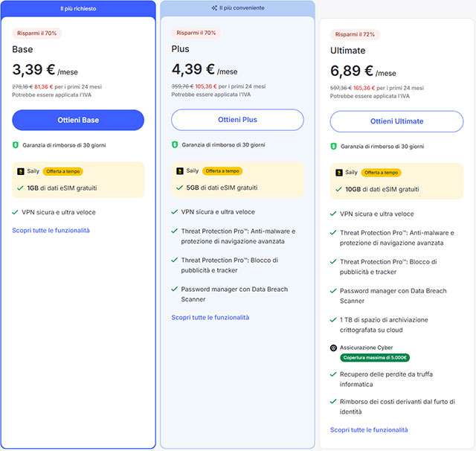
Task: Open 'Scopri tutte le funzionalità' under Plus
Action: click(x=210, y=317)
